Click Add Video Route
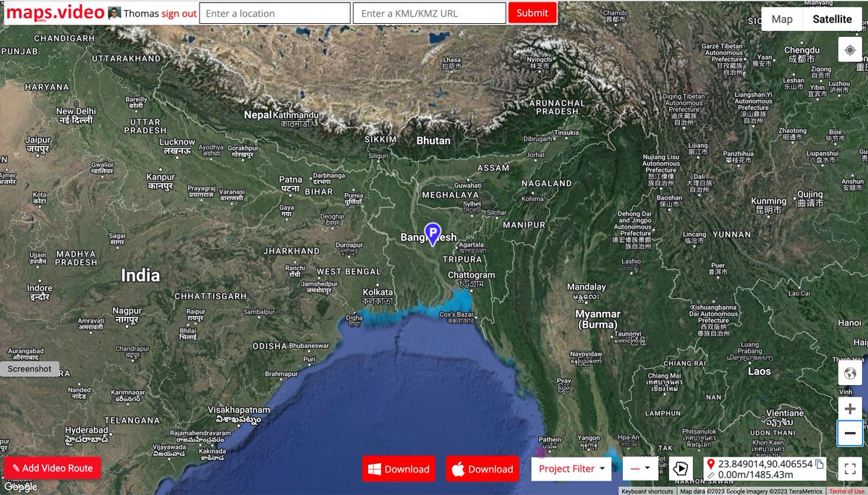The height and width of the screenshot is (495, 868). (x=53, y=468)
